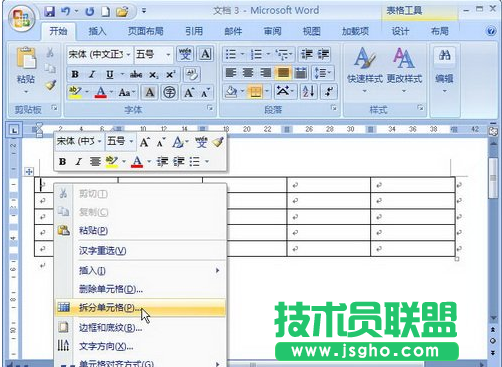
Task: Open 快速样式 quick styles gallery
Action: point(365,69)
